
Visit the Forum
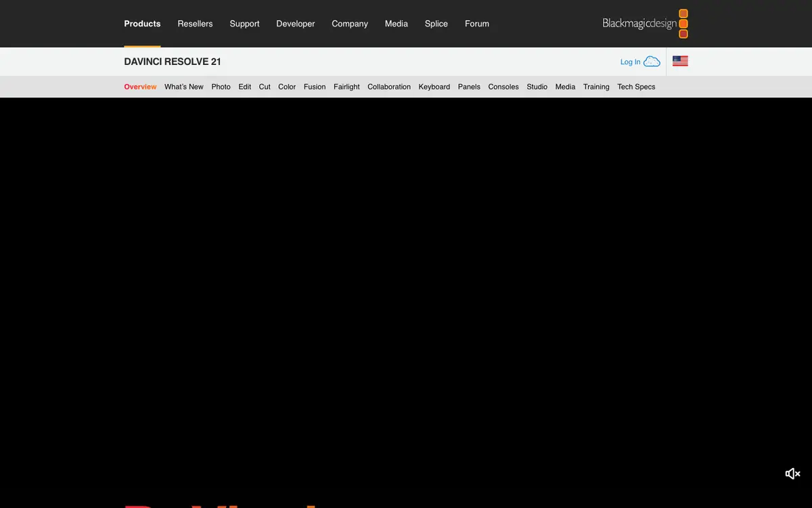tap(477, 24)
